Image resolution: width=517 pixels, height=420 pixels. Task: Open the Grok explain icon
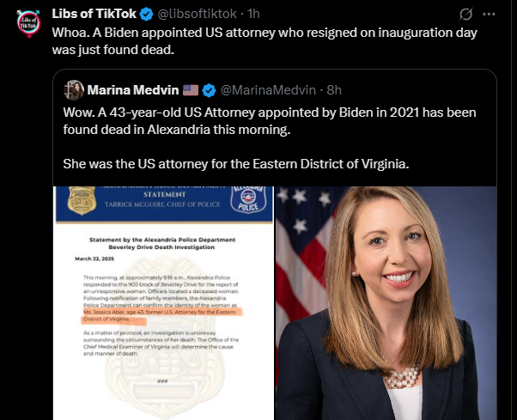(465, 15)
